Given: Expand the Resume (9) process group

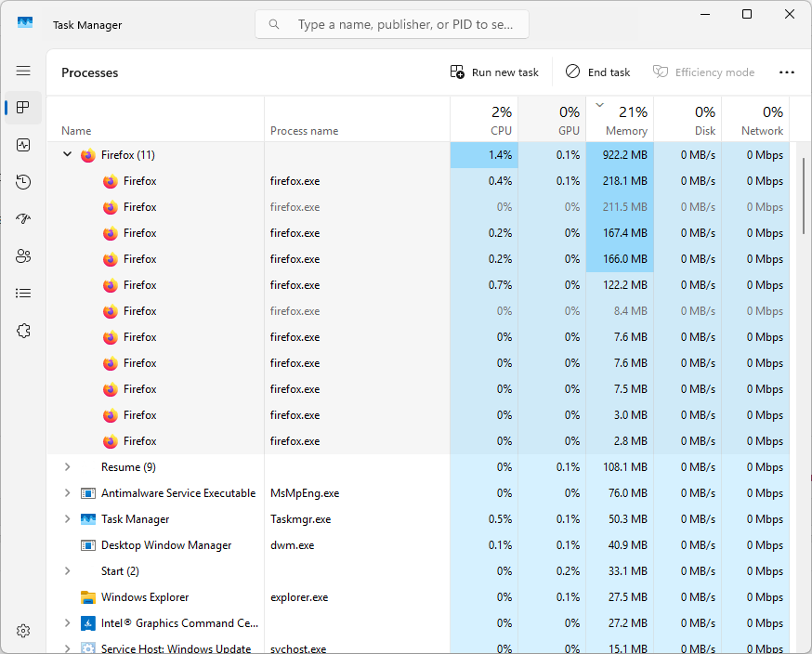Looking at the screenshot, I should click(x=67, y=467).
